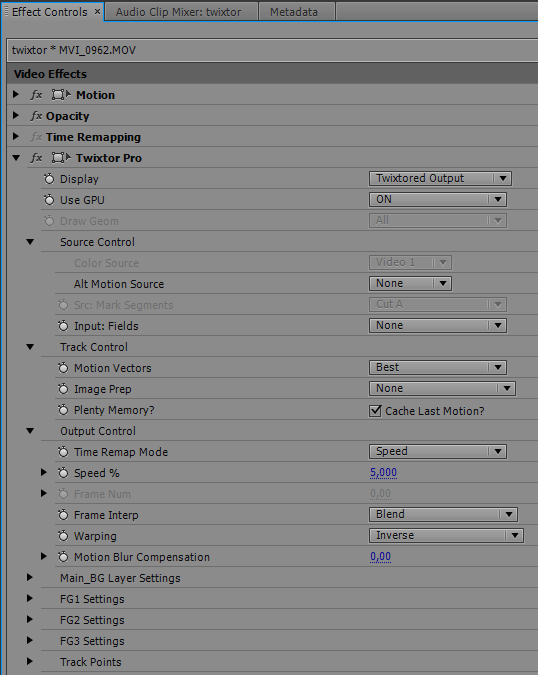Expand Track Points group
The width and height of the screenshot is (538, 675).
point(30,661)
